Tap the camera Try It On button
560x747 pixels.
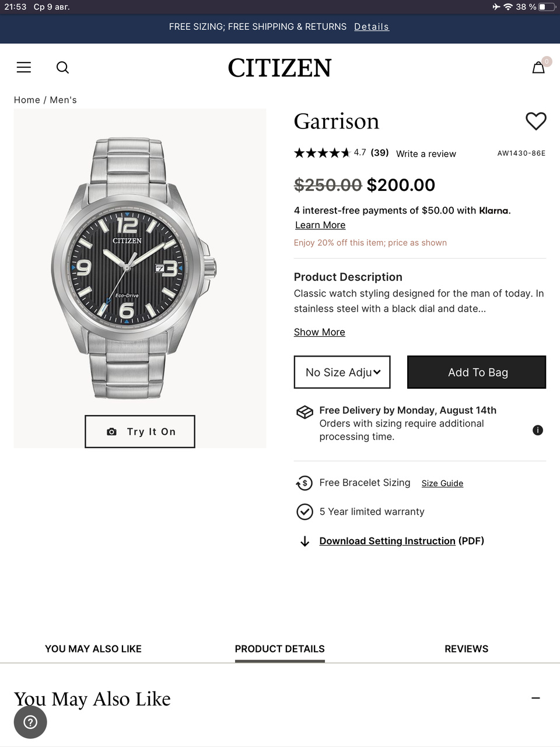pyautogui.click(x=140, y=432)
